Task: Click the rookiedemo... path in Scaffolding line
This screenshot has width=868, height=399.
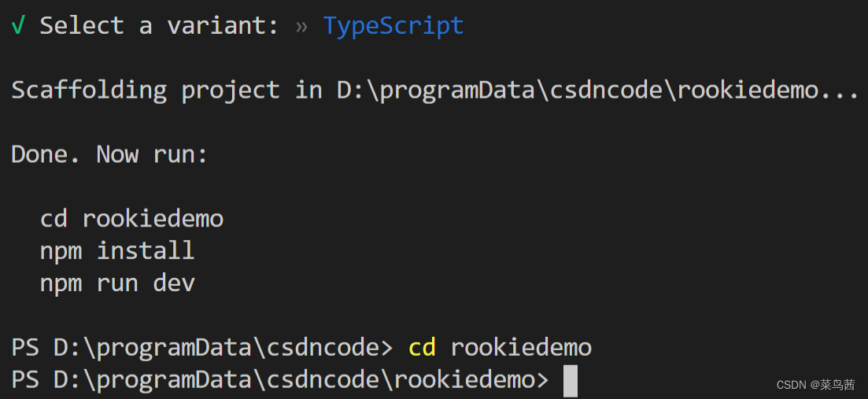Action: click(x=768, y=91)
